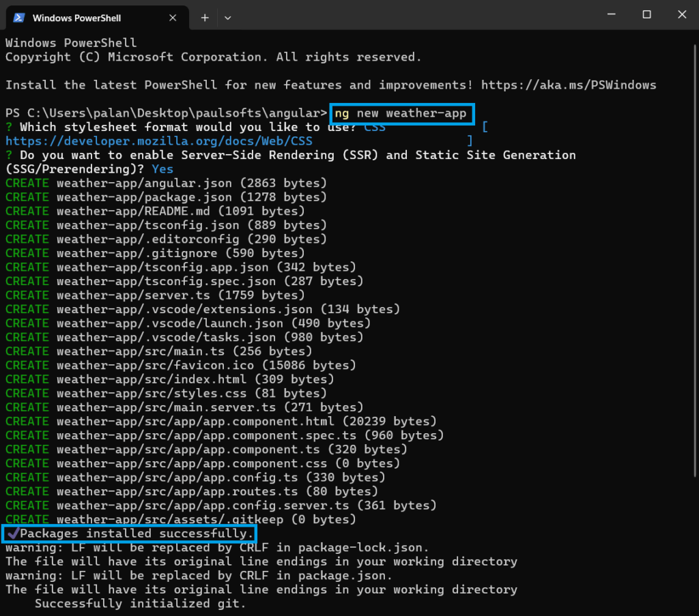Click the 'Copyright (C) Microsoft Corporation' line
The height and width of the screenshot is (616, 699).
click(x=213, y=57)
